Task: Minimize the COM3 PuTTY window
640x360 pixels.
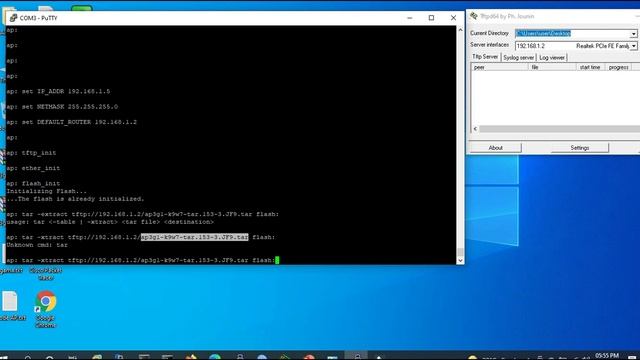Action: 410,18
